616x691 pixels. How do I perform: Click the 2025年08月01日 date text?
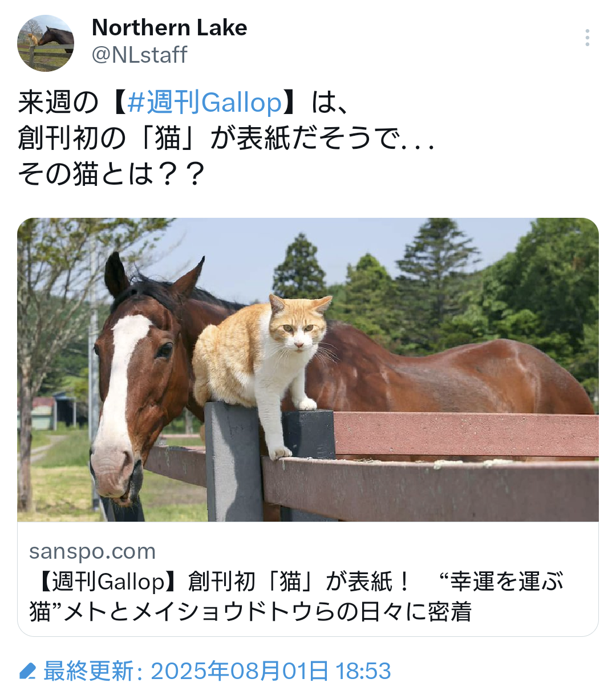coord(240,671)
